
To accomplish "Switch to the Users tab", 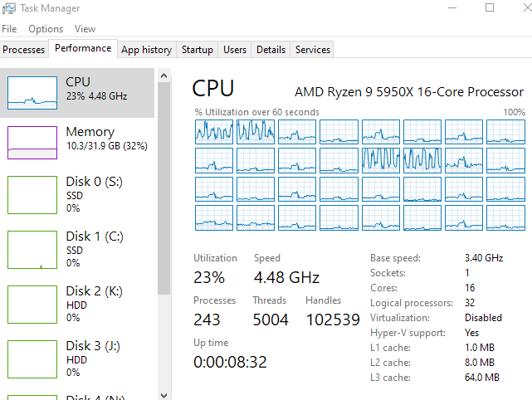I will (235, 50).
